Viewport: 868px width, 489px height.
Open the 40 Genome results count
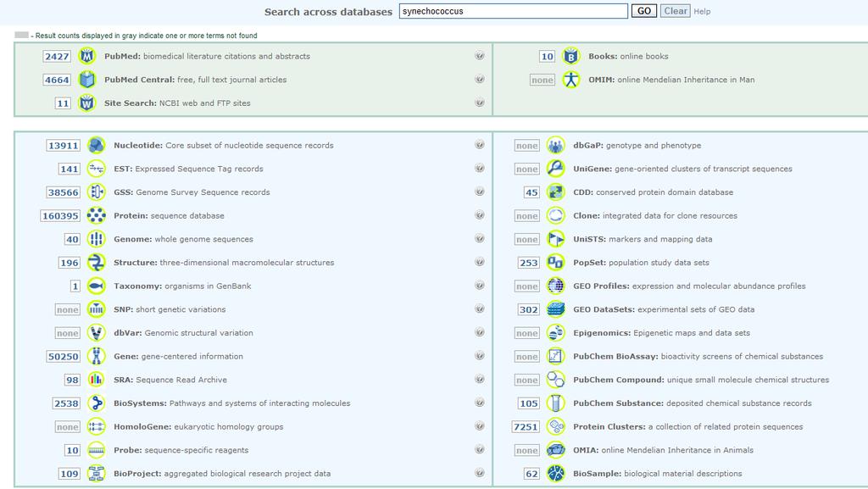pyautogui.click(x=72, y=240)
